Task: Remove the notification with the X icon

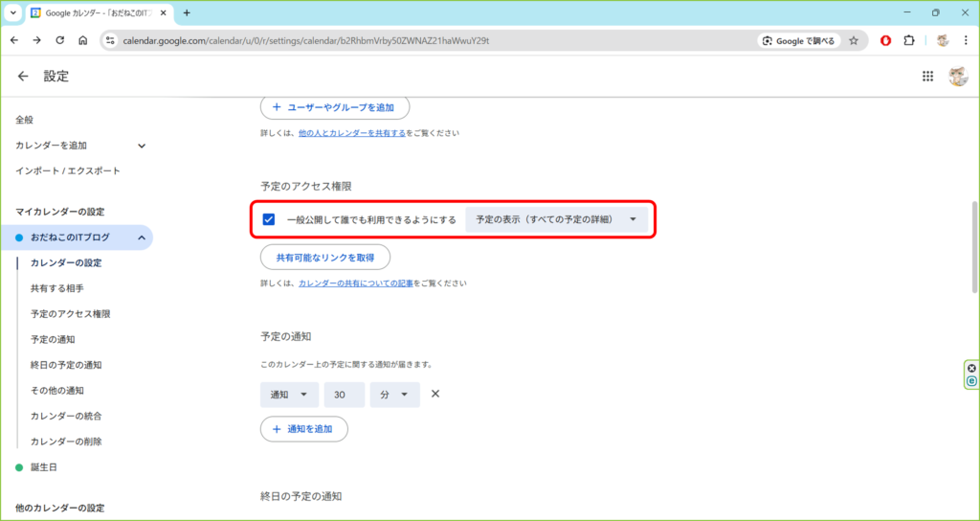Action: (x=434, y=395)
